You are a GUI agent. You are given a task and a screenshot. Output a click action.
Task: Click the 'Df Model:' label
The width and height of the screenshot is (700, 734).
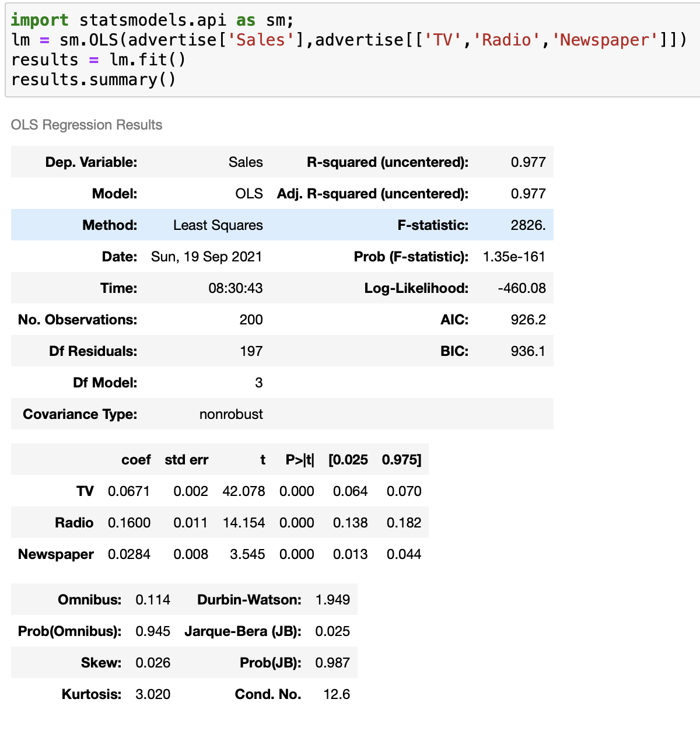(105, 383)
